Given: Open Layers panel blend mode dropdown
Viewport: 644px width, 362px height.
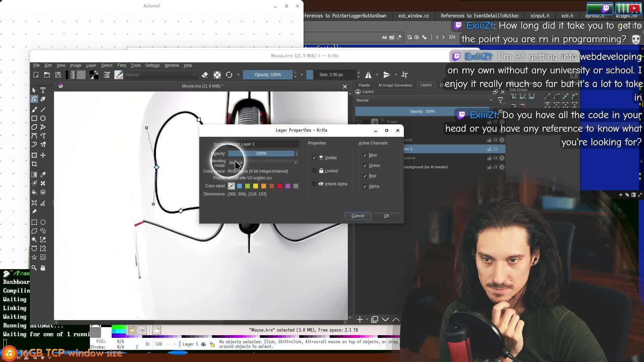Looking at the screenshot, I should (424, 100).
